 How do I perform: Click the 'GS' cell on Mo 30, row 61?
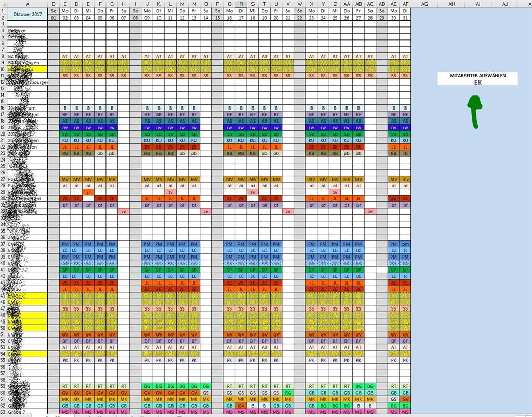click(394, 399)
